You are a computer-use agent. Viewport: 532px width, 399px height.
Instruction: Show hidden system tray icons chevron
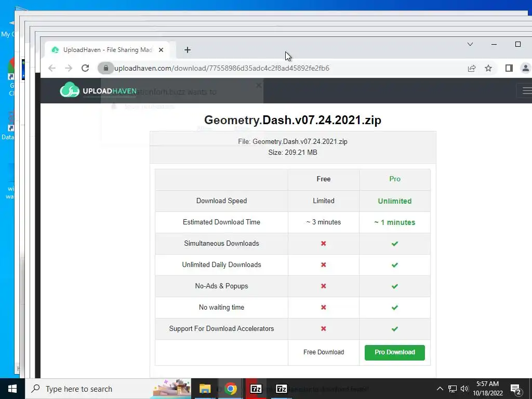[x=440, y=389]
